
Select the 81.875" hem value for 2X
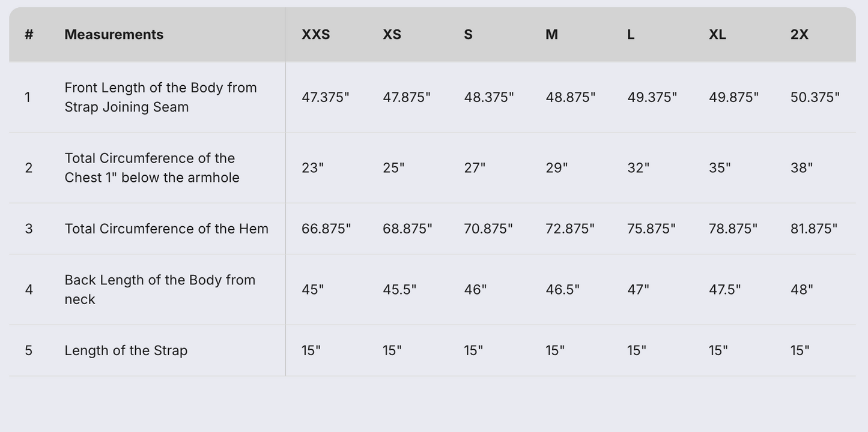coord(813,229)
